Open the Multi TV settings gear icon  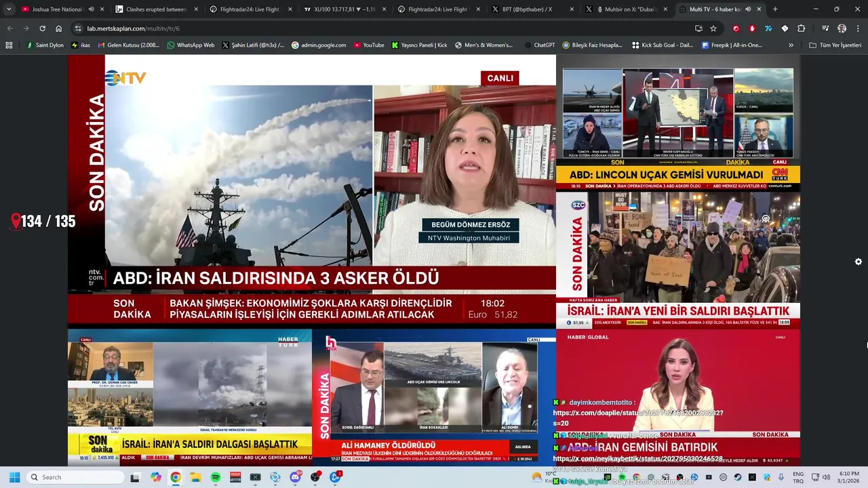[x=859, y=262]
